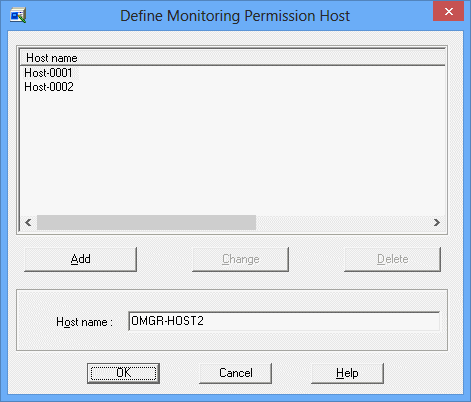Viewport: 471px width, 402px height.
Task: Click the scrollbar track right of the thumb
Action: tap(343, 222)
